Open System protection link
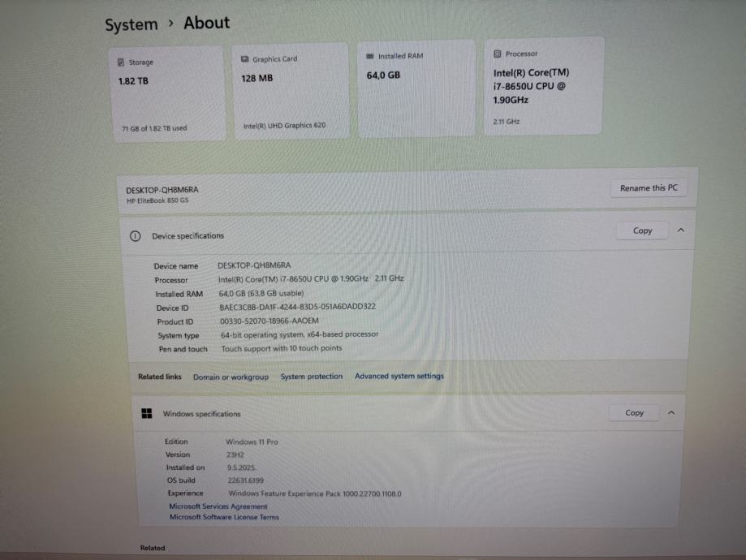The image size is (746, 560). (x=312, y=377)
